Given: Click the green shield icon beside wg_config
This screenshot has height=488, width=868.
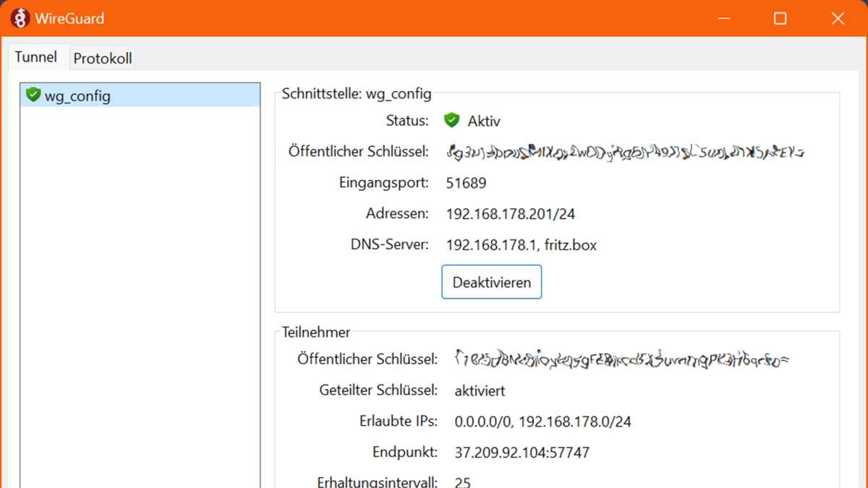Looking at the screenshot, I should tap(33, 95).
